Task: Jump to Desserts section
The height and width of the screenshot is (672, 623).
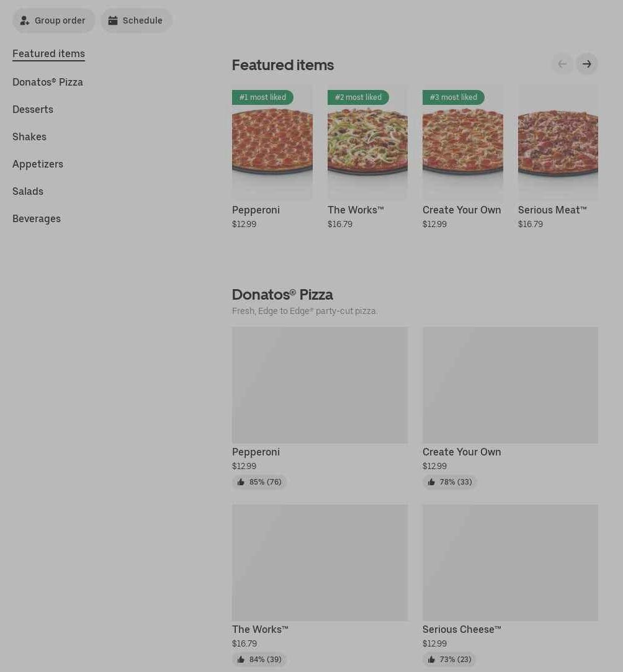Action: point(33,109)
